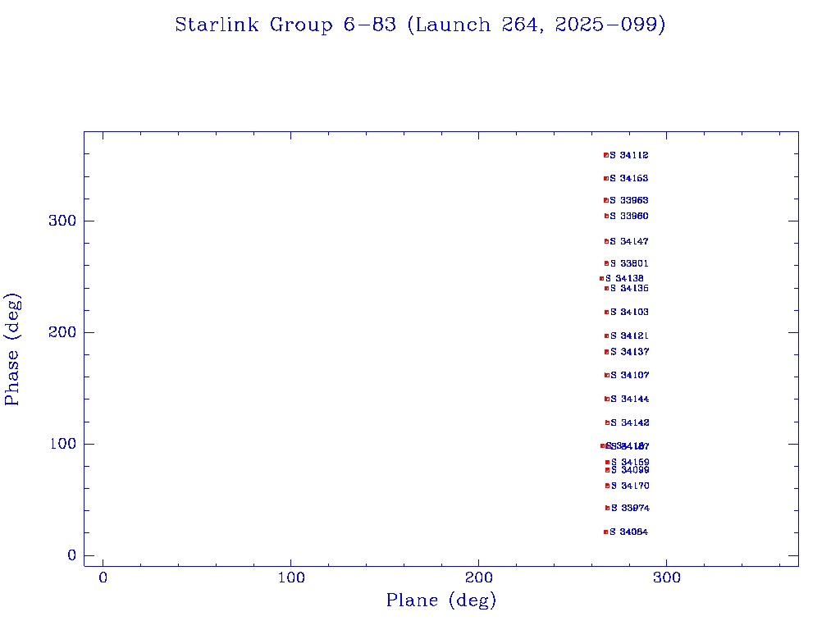Select the Plane (deg) axis title
The width and height of the screenshot is (840, 630).
tap(441, 600)
